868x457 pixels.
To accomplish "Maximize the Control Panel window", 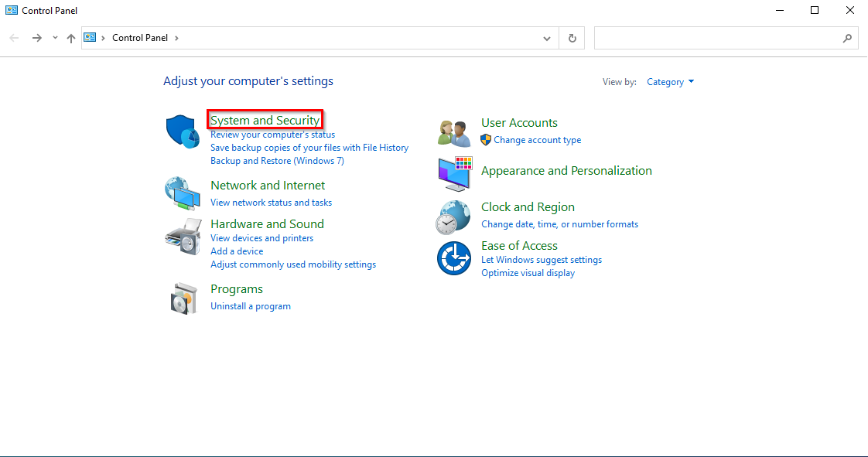I will click(x=815, y=11).
